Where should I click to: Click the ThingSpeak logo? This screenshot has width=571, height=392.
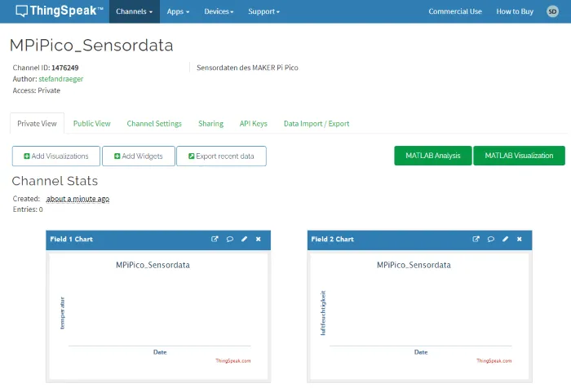pos(59,11)
